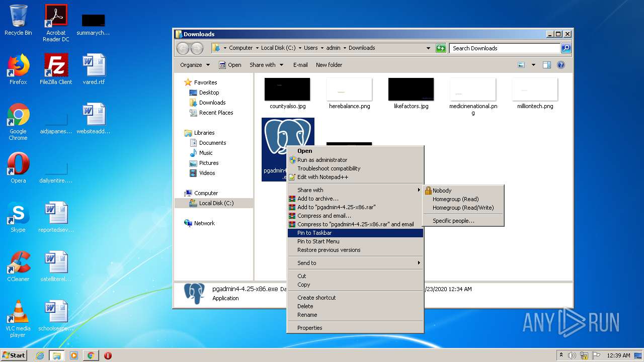Launch Skype from the desktop
The height and width of the screenshot is (362, 644).
(x=18, y=217)
